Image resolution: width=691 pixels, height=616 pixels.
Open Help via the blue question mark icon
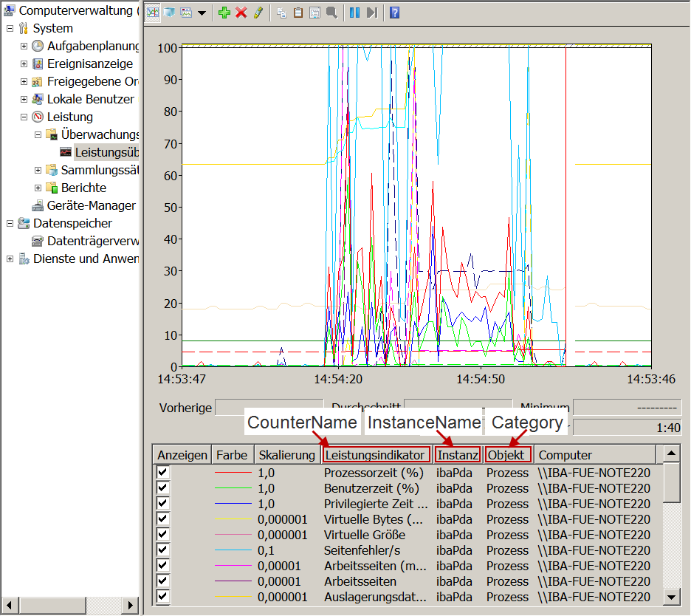(395, 13)
